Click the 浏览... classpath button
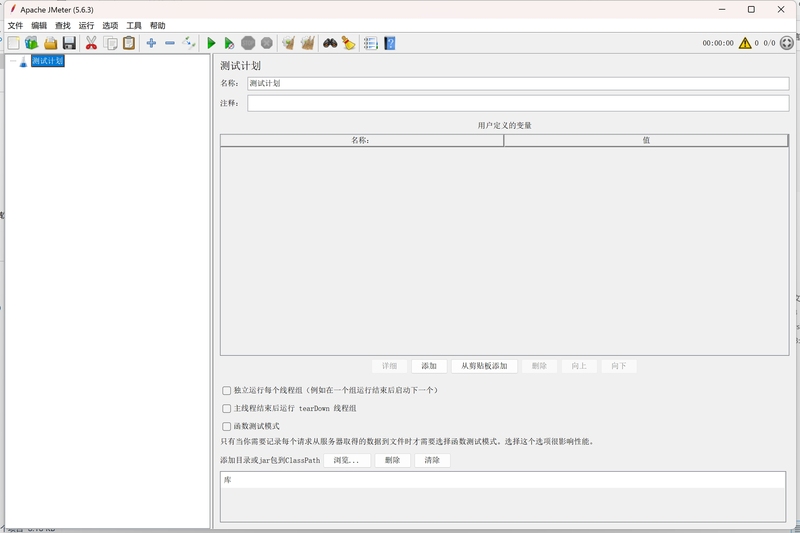 pyautogui.click(x=346, y=460)
